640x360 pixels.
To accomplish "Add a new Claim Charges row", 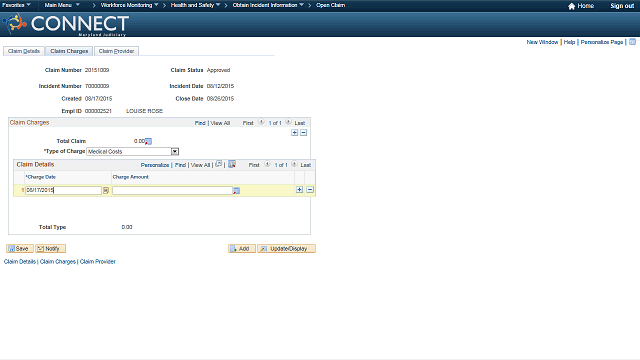I will tap(295, 133).
